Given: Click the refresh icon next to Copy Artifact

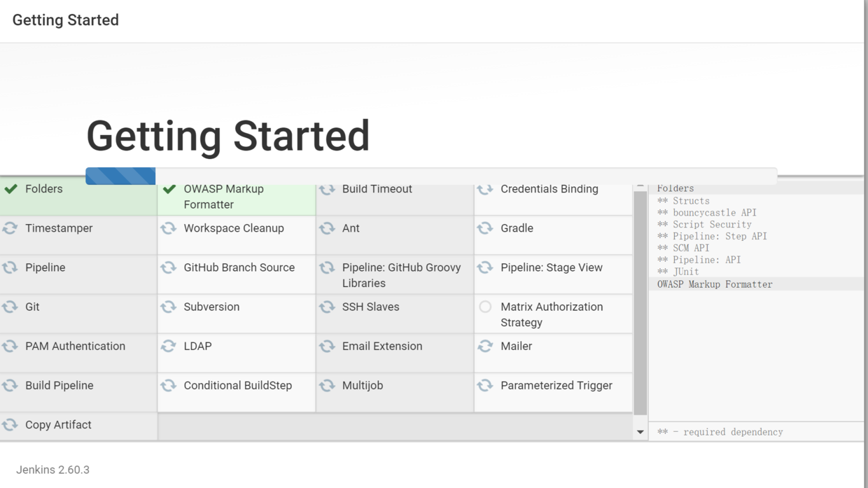Looking at the screenshot, I should click(10, 424).
